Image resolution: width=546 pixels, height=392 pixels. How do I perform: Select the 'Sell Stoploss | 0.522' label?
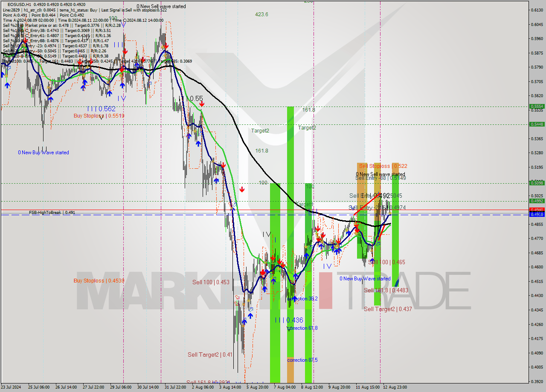click(383, 166)
